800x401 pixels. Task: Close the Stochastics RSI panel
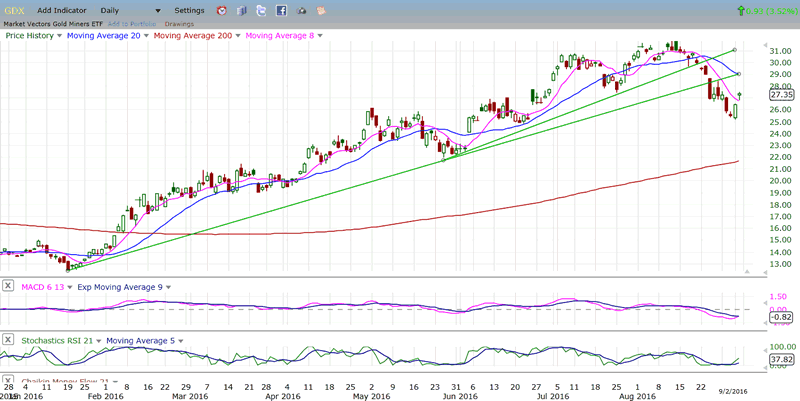click(x=8, y=339)
